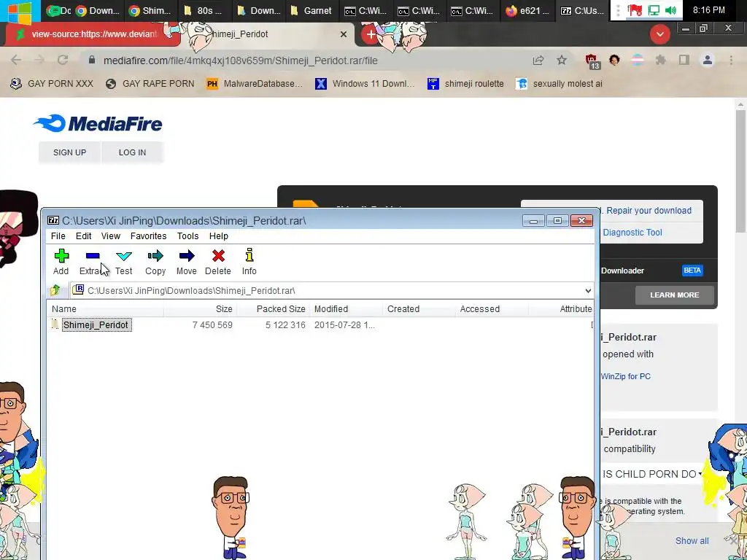Click the SIGN UP button on MediaFire
Screen dimensions: 747x560
[69, 152]
